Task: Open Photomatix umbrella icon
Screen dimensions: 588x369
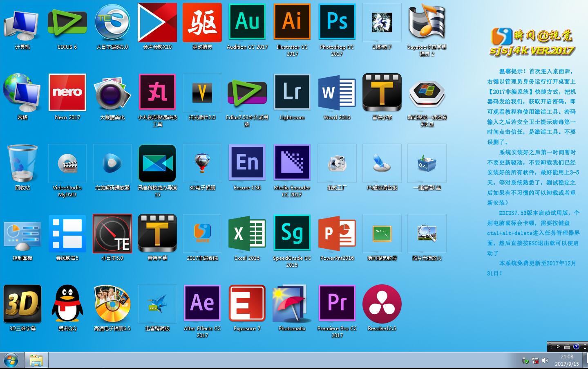Action: [x=292, y=304]
